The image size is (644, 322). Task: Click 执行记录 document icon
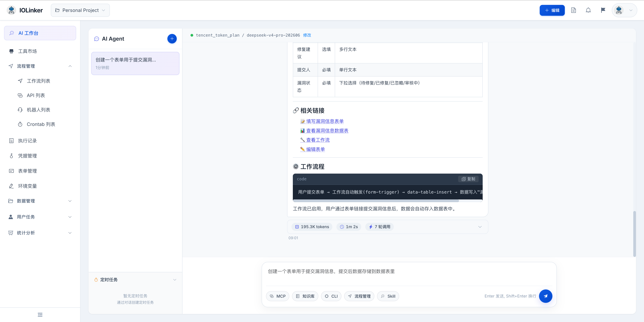click(11, 141)
